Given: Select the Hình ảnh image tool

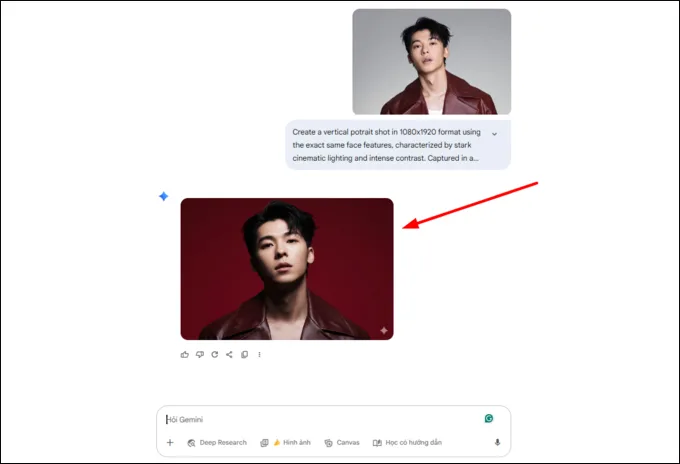Looking at the screenshot, I should [x=285, y=442].
